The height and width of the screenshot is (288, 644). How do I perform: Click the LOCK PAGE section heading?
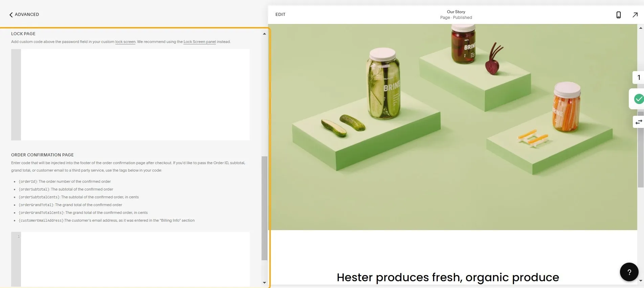23,34
